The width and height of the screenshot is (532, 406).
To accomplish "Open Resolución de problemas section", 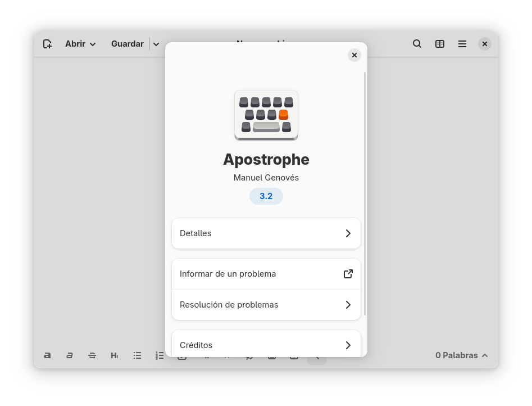I will coord(266,305).
